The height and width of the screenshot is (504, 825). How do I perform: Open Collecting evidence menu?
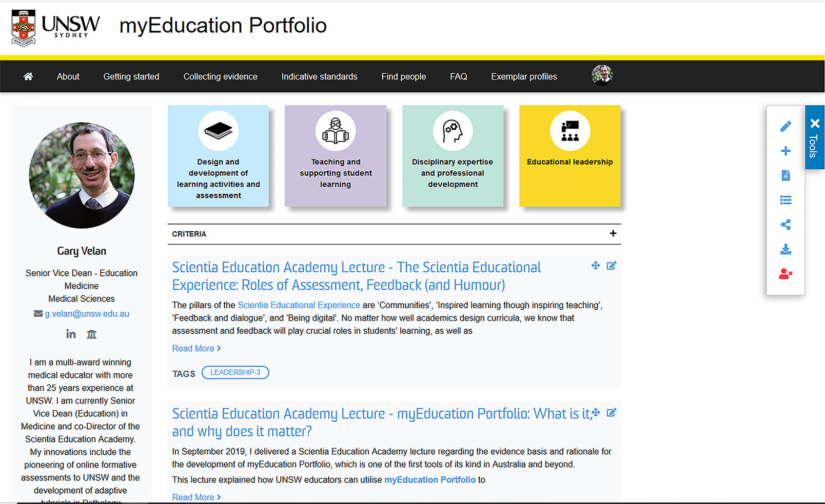pyautogui.click(x=220, y=76)
